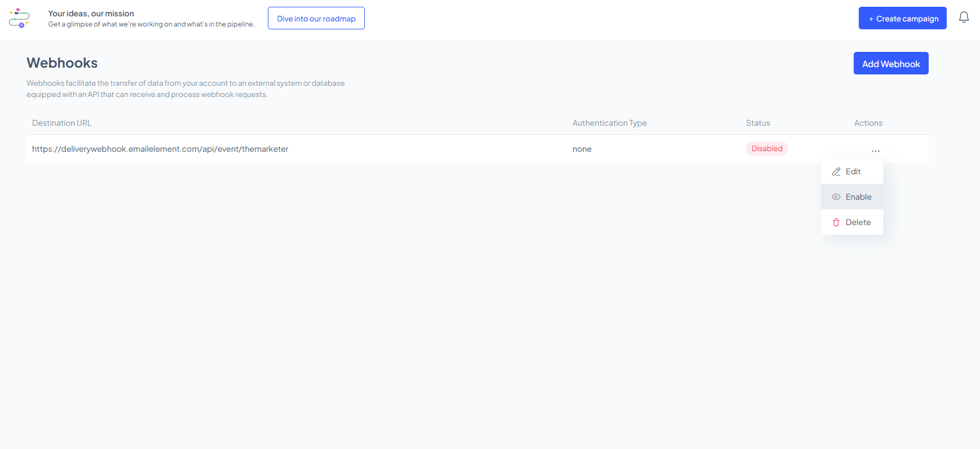Choose Enable in the webhook actions menu

858,197
